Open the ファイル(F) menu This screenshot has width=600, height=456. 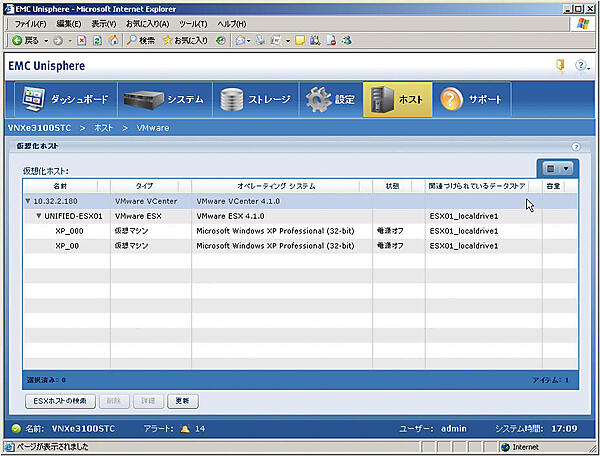pos(32,23)
